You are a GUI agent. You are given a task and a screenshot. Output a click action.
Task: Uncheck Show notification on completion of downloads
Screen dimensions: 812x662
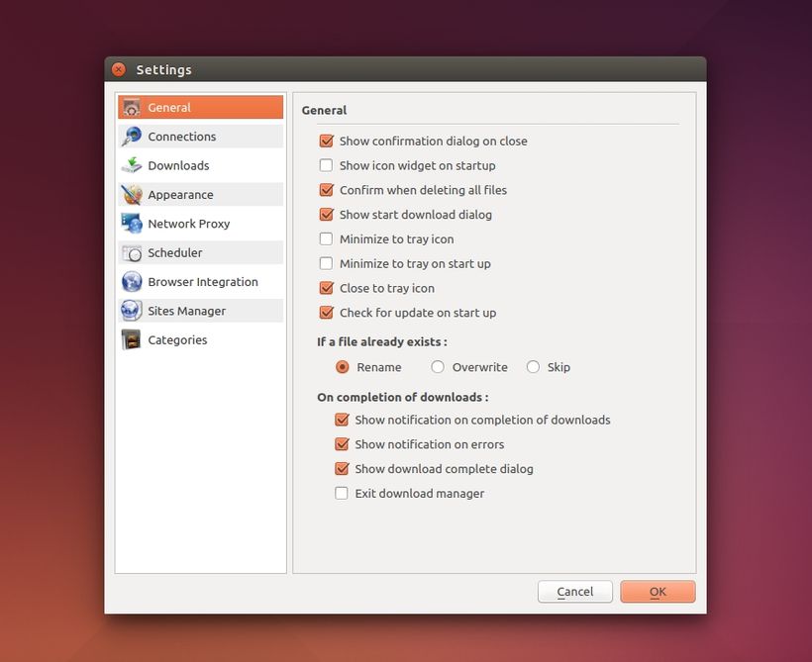(342, 420)
